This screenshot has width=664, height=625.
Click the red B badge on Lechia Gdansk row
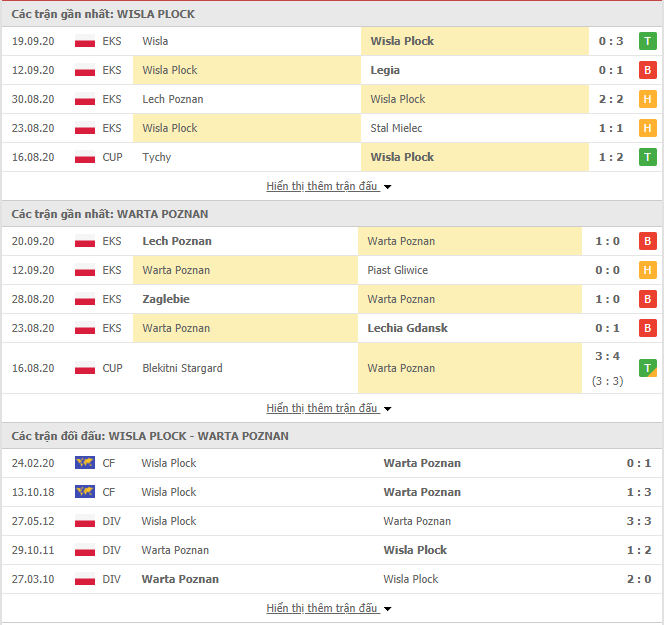tap(647, 328)
